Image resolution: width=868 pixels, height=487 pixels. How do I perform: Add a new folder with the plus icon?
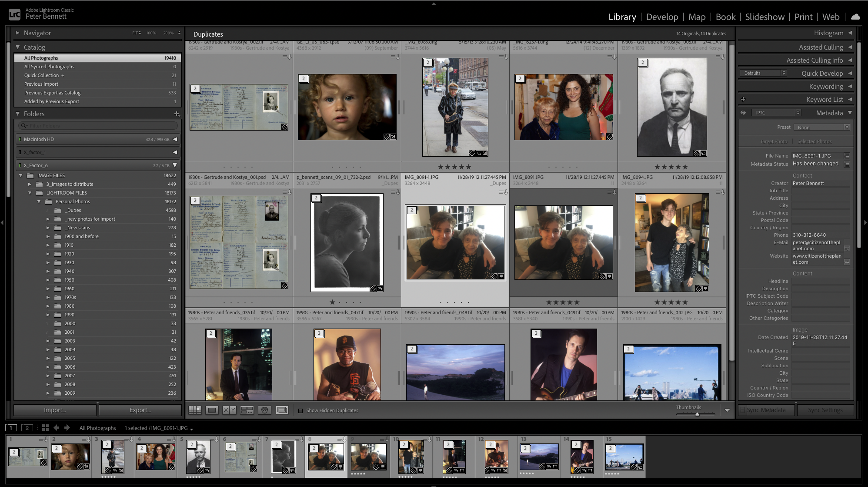(177, 114)
